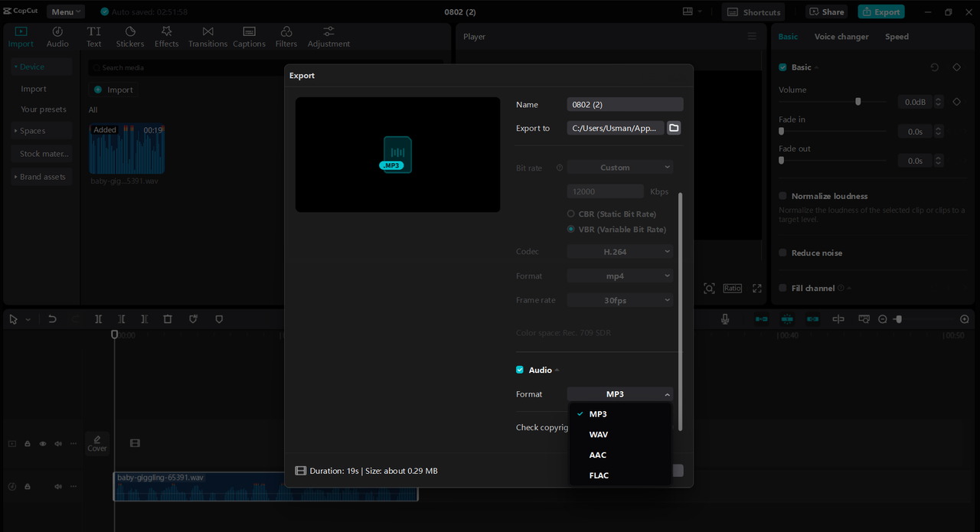Click the folder icon beside Export to path
Viewport: 980px width, 532px height.
click(674, 128)
